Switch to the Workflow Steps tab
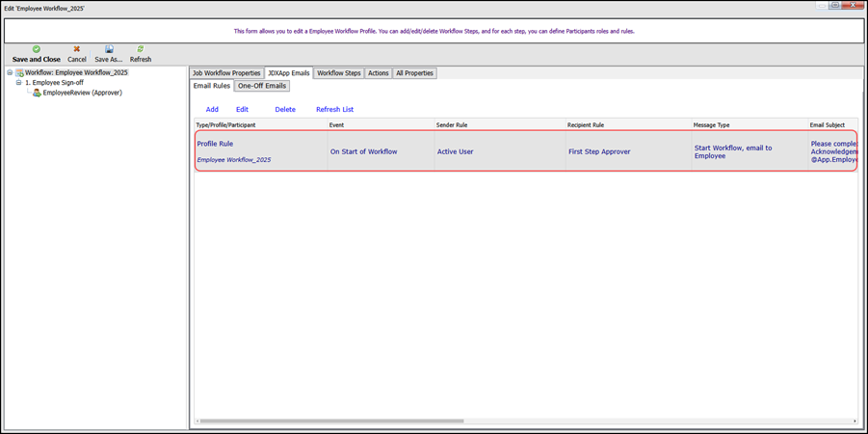Viewport: 868px width, 434px height. 338,73
